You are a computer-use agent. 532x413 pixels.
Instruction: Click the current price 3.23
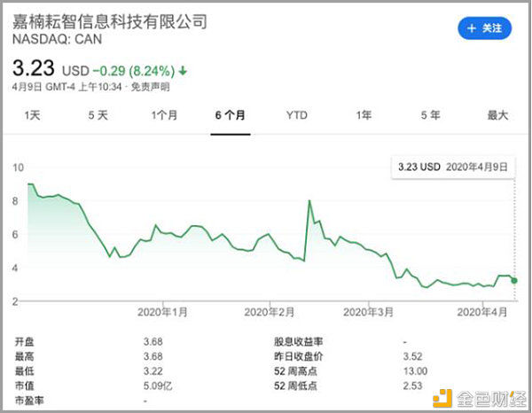[x=34, y=68]
